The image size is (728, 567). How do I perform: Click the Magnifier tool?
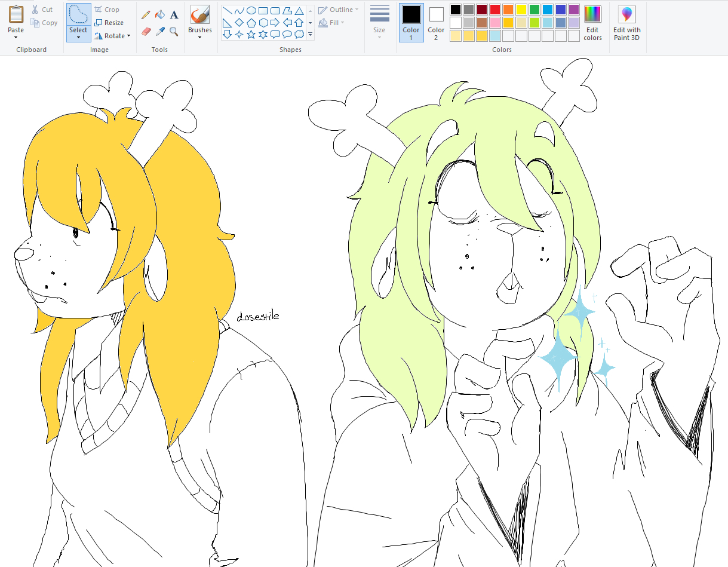coord(174,31)
